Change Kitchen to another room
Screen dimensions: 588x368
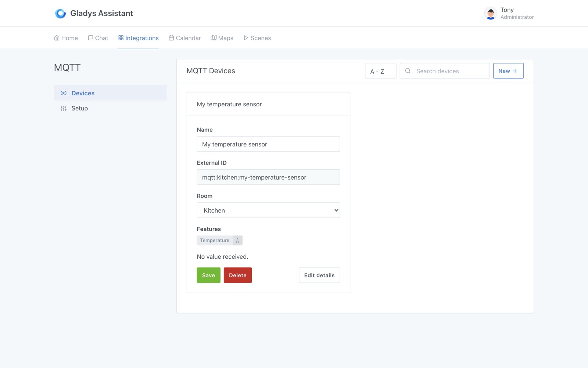click(268, 210)
